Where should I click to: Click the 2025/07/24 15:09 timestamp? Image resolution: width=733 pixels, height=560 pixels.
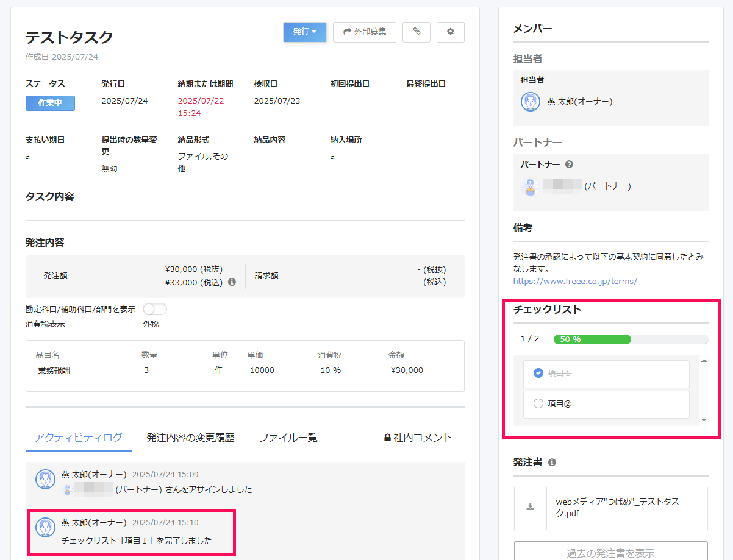pyautogui.click(x=165, y=474)
